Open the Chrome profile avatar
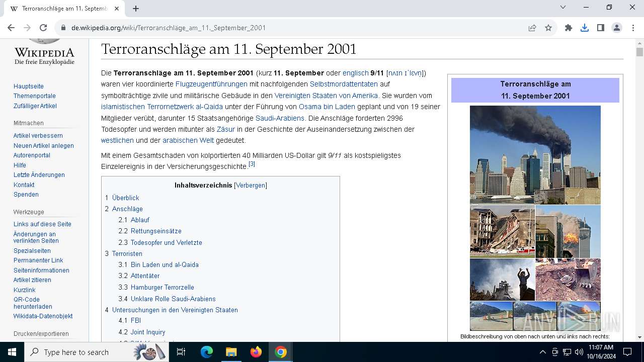644x362 pixels. (x=617, y=28)
